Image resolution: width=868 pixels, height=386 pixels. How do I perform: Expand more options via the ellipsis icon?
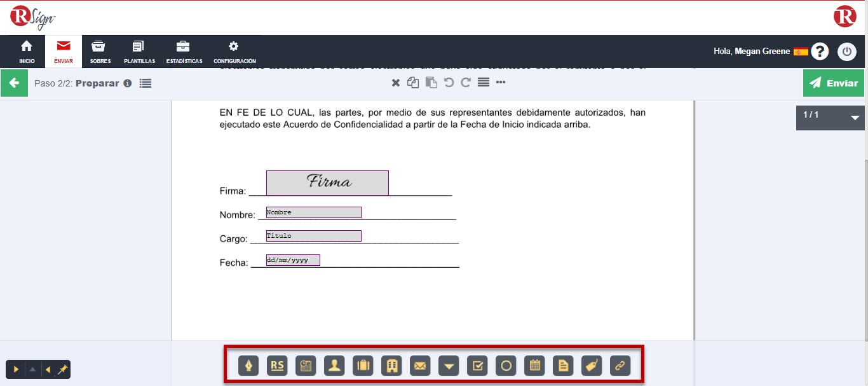[x=500, y=82]
